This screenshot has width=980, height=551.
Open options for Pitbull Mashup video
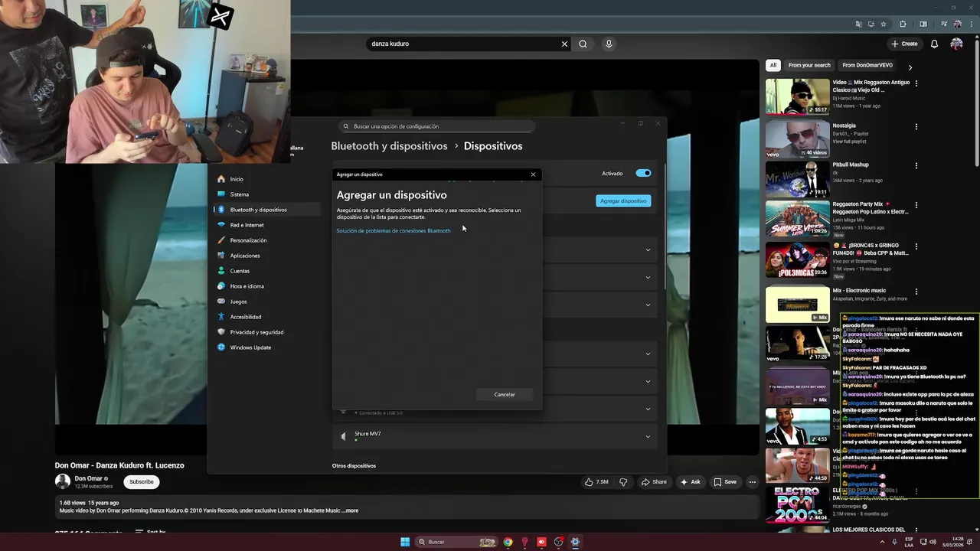point(916,165)
